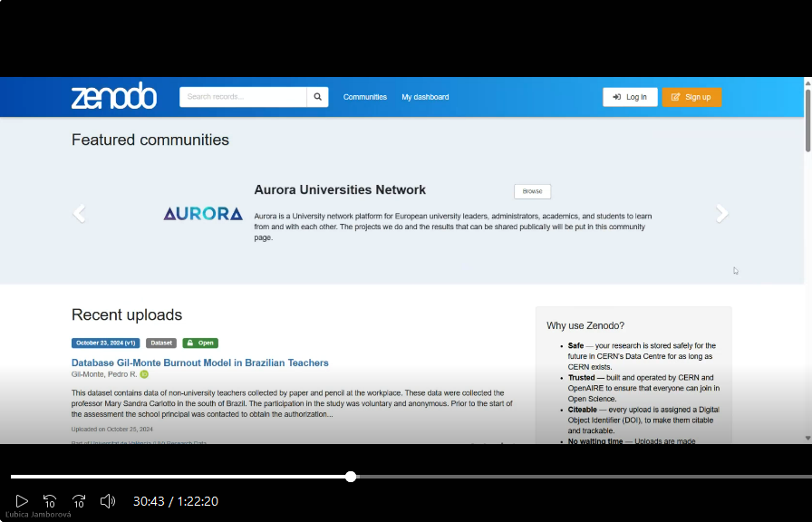The width and height of the screenshot is (812, 522).
Task: Click the Why use Zenodo? heading
Action: tap(585, 325)
